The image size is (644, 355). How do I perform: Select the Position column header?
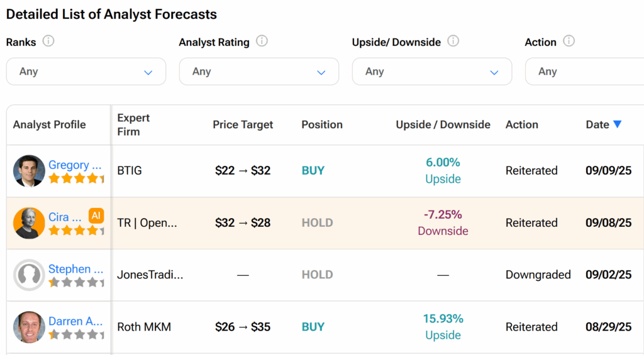(x=322, y=124)
